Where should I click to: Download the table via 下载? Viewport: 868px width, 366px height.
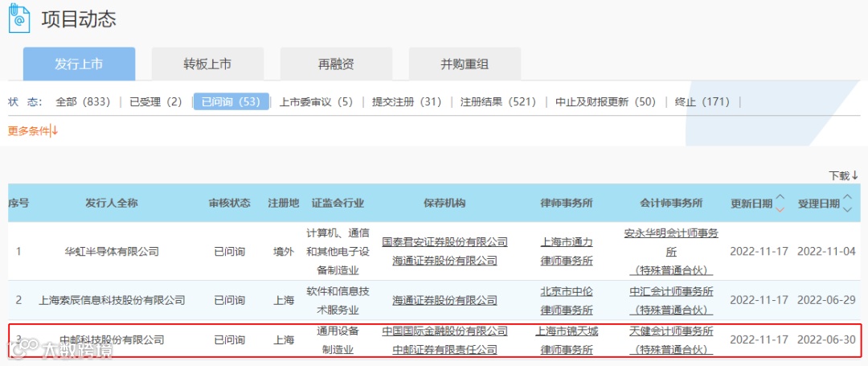pyautogui.click(x=843, y=175)
